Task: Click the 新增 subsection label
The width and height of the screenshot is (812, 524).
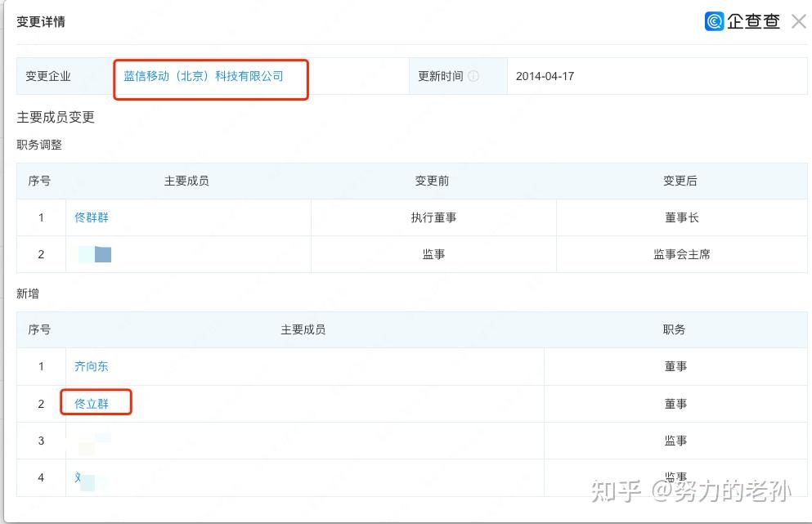Action: tap(28, 293)
